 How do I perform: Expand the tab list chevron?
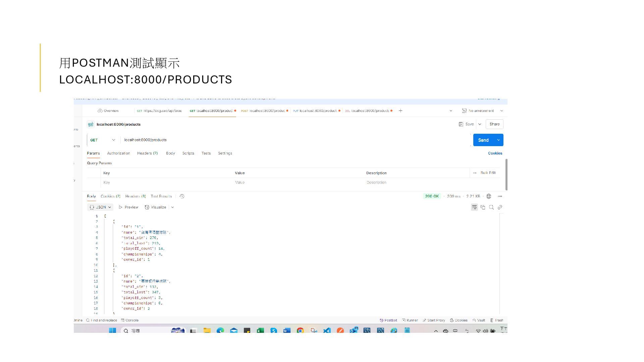[451, 111]
